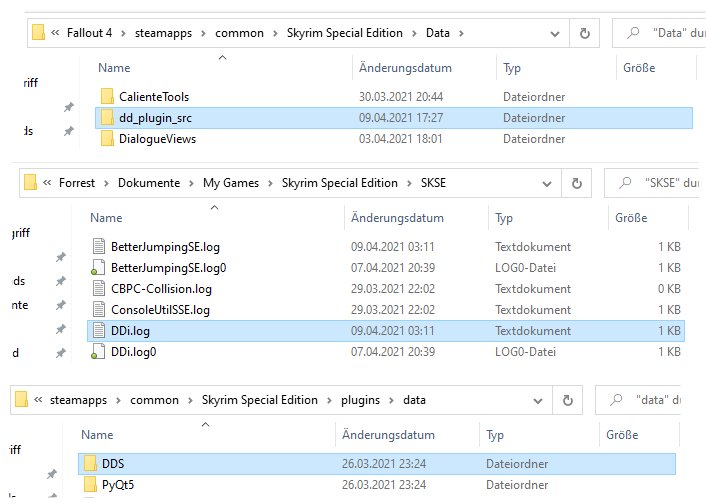The height and width of the screenshot is (504, 706).
Task: Refresh the Data folder window
Action: pyautogui.click(x=584, y=33)
